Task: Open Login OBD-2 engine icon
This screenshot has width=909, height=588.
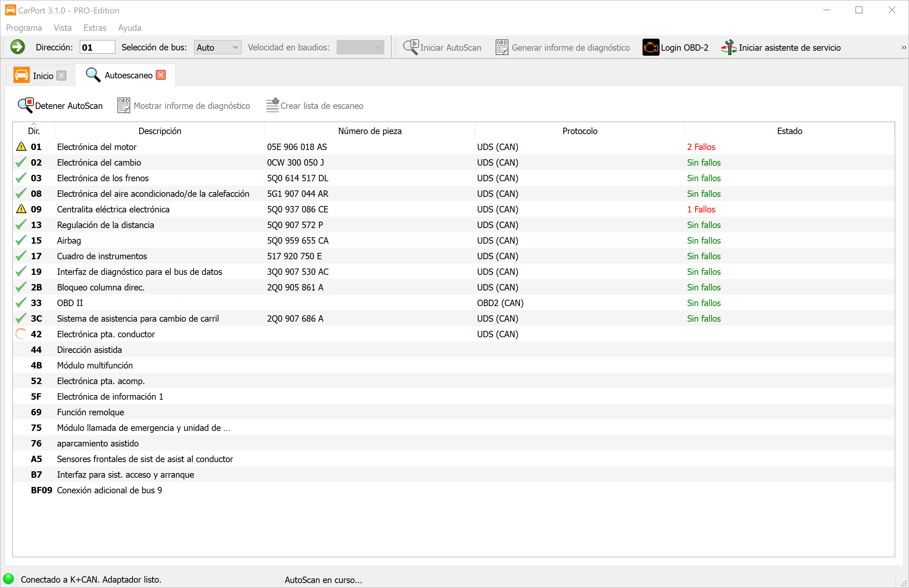Action: pyautogui.click(x=650, y=48)
